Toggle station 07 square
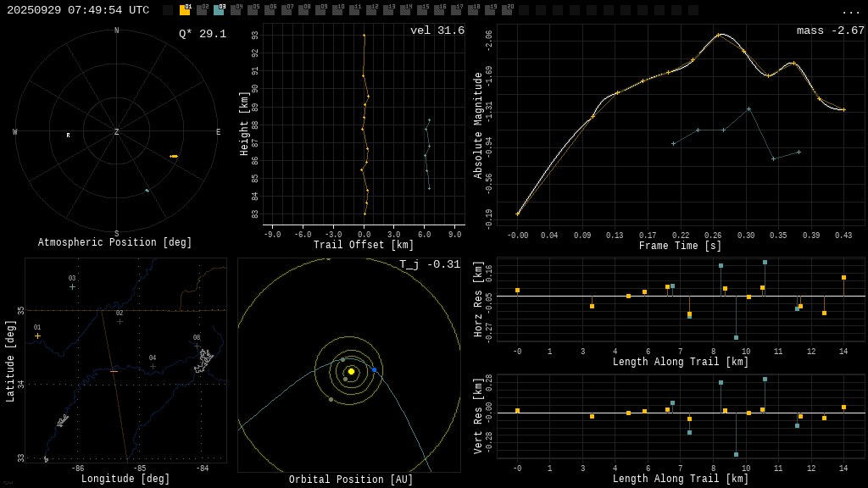 point(287,10)
